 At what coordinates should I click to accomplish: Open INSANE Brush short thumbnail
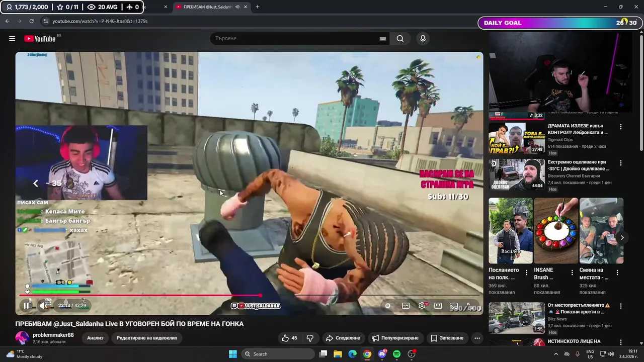[x=556, y=231]
